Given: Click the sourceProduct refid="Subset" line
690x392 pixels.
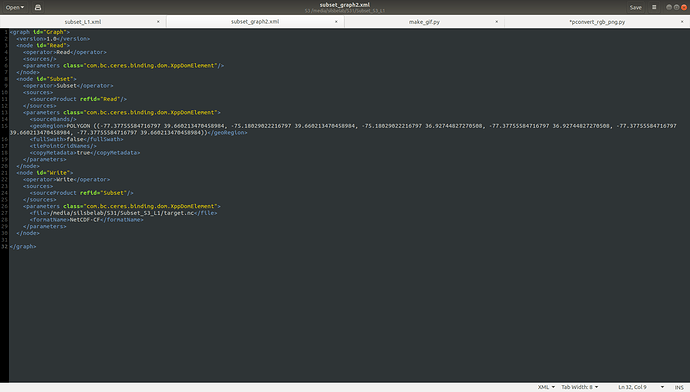Looking at the screenshot, I should click(x=82, y=193).
